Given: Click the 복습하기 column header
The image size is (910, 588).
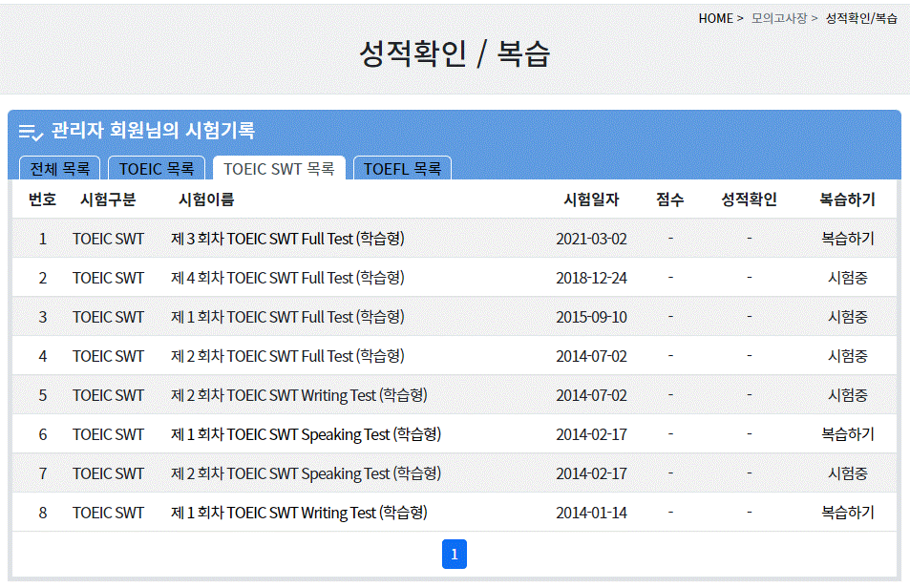Looking at the screenshot, I should 847,199.
